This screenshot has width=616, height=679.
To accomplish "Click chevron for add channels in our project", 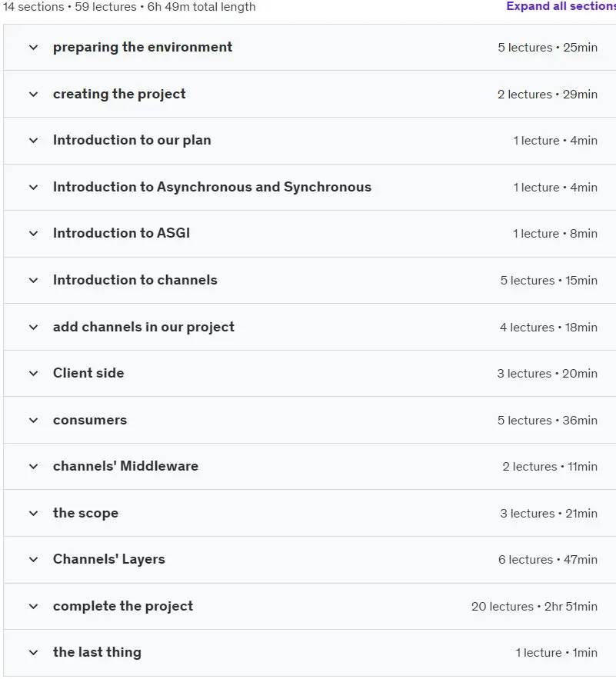I will pos(33,328).
